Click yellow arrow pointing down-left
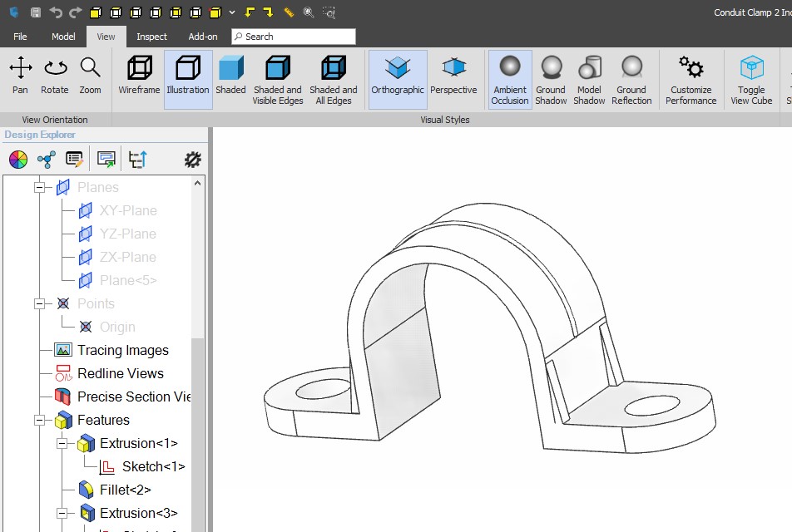Screen dimensions: 792x532 [250, 12]
